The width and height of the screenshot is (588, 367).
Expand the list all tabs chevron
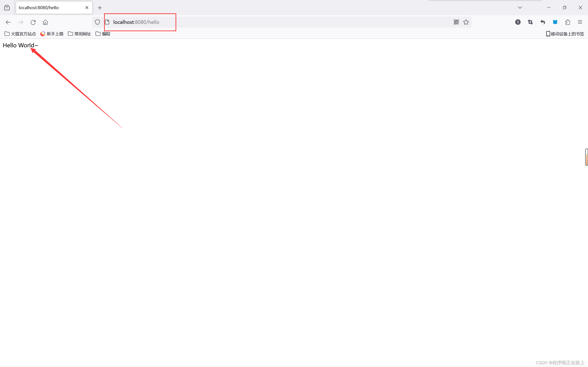520,8
